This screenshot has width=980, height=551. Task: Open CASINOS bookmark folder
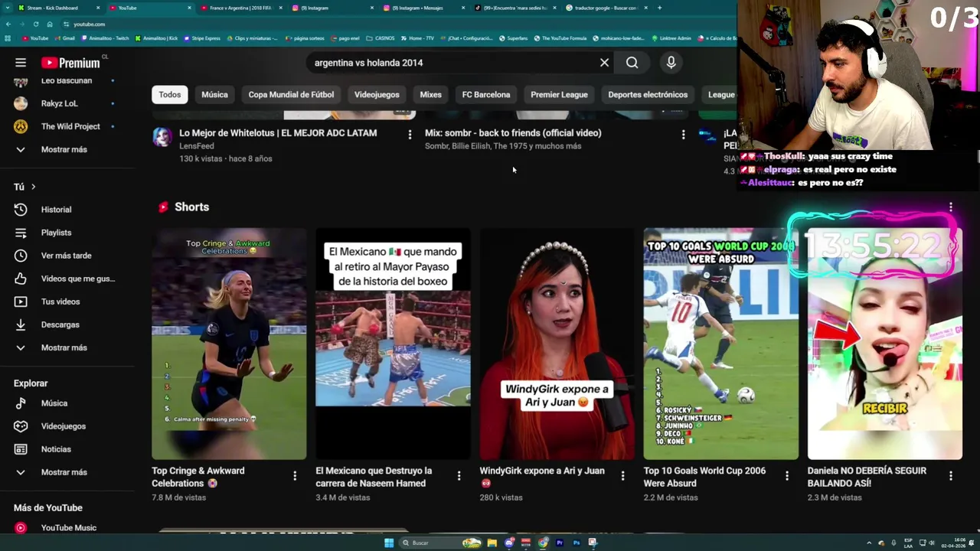click(x=381, y=38)
